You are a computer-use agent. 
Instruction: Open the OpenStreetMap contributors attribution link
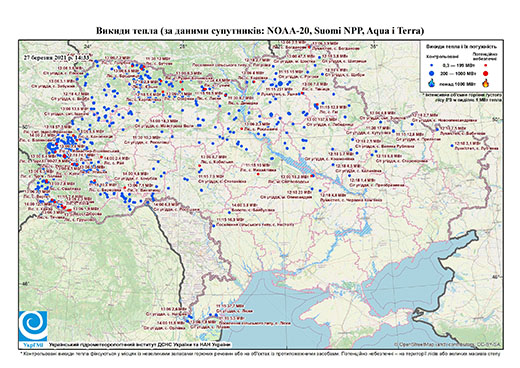[x=447, y=344]
